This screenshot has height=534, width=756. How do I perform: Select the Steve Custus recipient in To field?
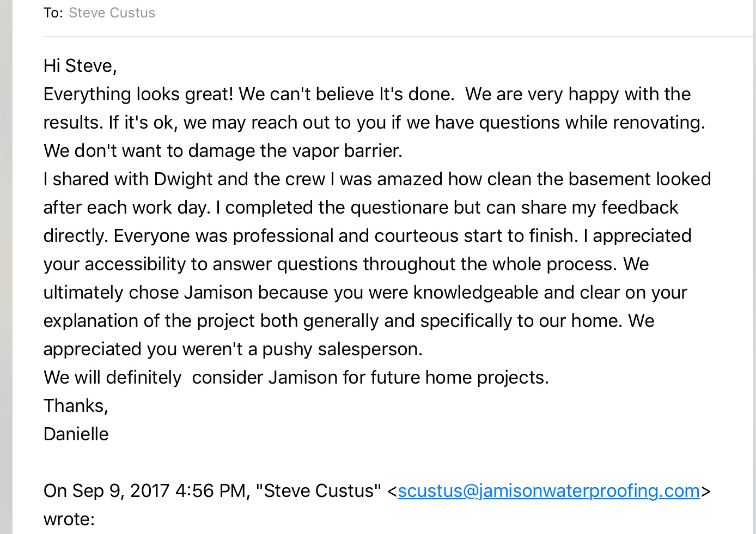112,13
